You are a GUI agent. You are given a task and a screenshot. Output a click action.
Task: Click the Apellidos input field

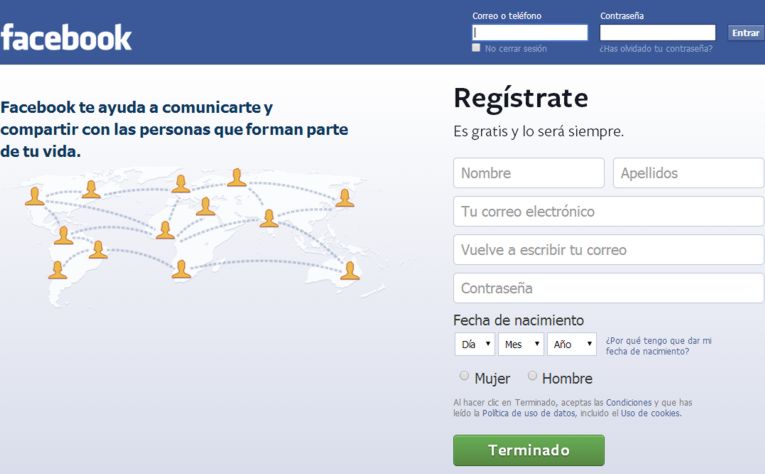click(688, 173)
